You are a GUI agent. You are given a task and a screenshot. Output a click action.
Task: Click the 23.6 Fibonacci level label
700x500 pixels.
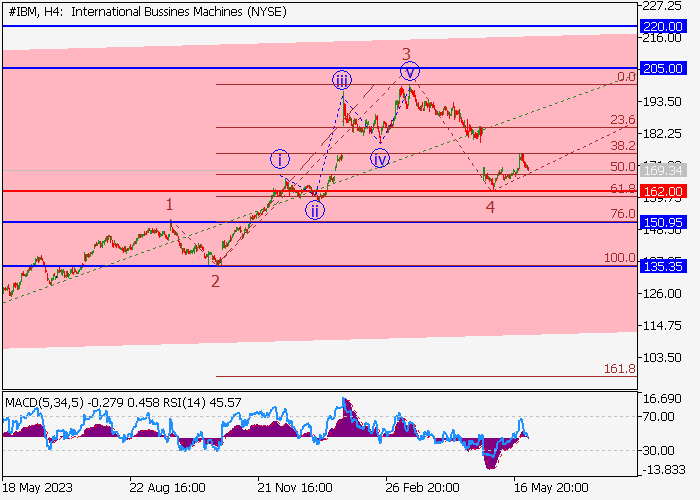tap(623, 120)
